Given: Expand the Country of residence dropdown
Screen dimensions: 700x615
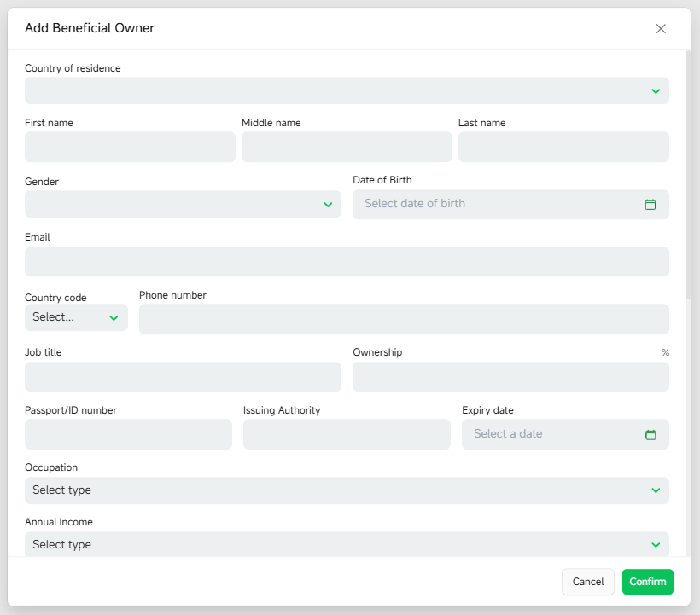Looking at the screenshot, I should pos(347,90).
